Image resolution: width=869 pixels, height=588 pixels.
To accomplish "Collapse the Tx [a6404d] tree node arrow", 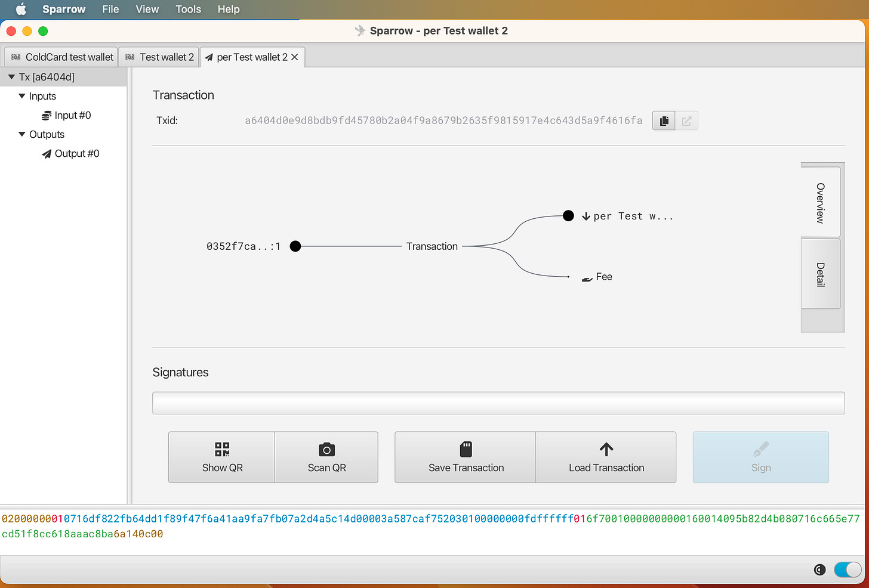I will pos(11,77).
